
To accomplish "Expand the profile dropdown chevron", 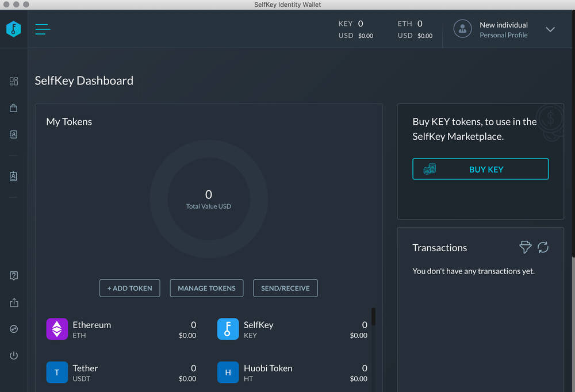I will point(550,29).
